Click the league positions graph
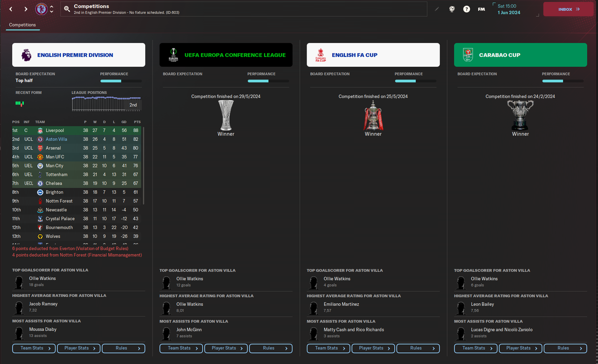Screen dimensions: 598x364 click(x=107, y=104)
